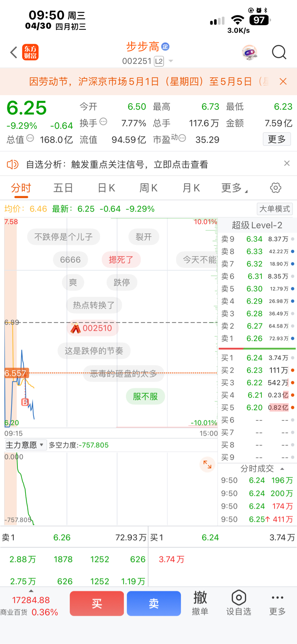Tap the robot assistant avatar icon
This screenshot has width=297, height=644.
click(x=249, y=52)
